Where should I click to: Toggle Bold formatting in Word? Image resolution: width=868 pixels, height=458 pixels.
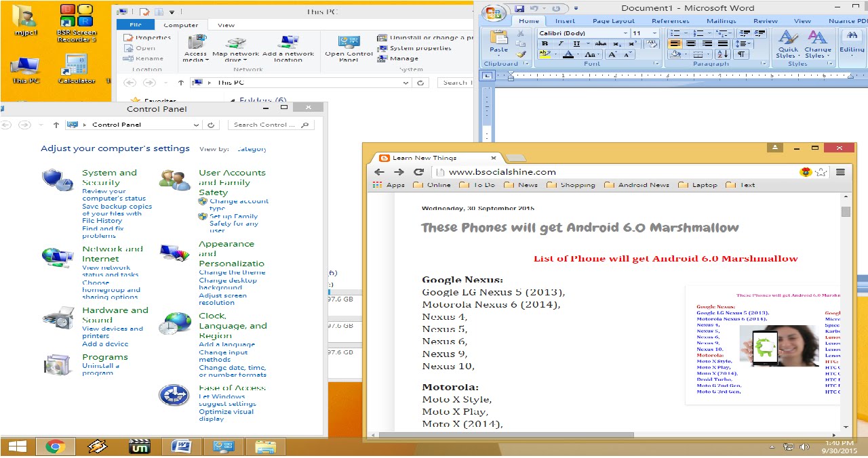point(545,43)
